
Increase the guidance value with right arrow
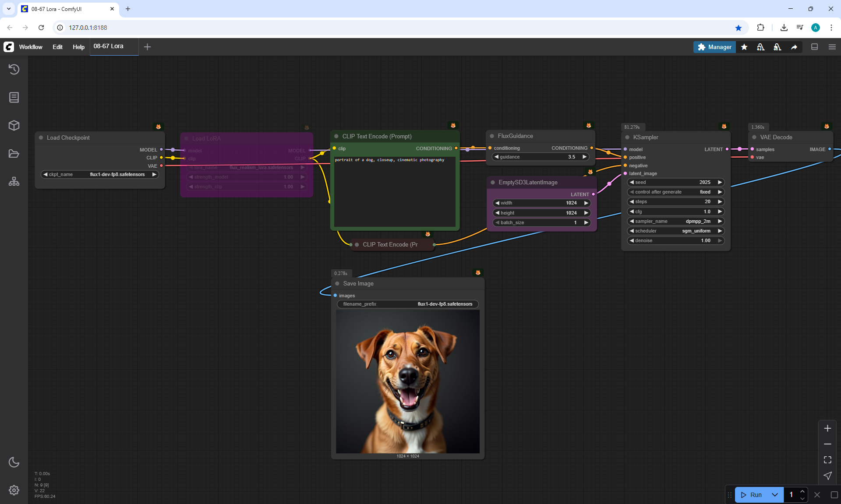(584, 157)
